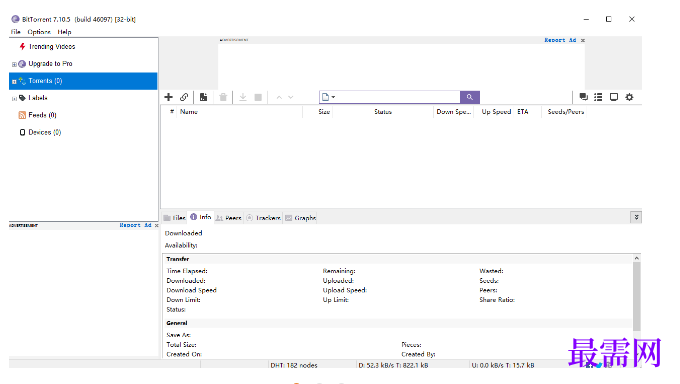Image resolution: width=680 pixels, height=384 pixels.
Task: Click the Move Down Queue arrow
Action: 291,98
